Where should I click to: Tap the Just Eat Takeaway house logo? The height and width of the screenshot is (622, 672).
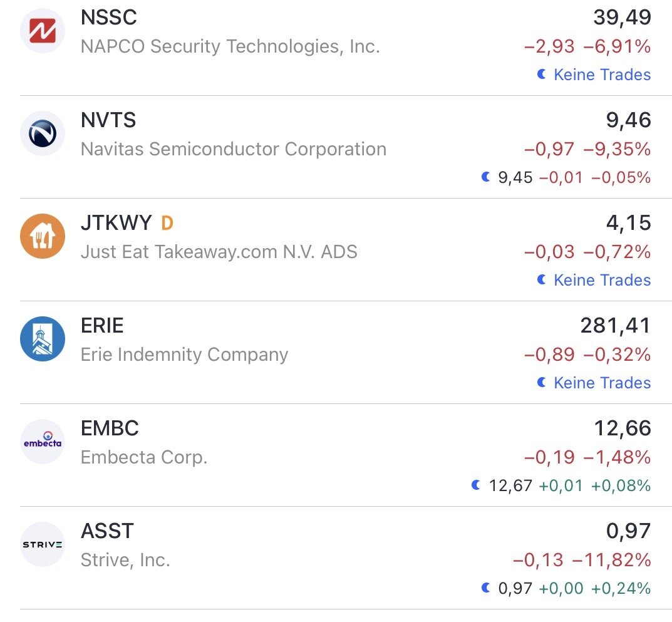[x=43, y=236]
